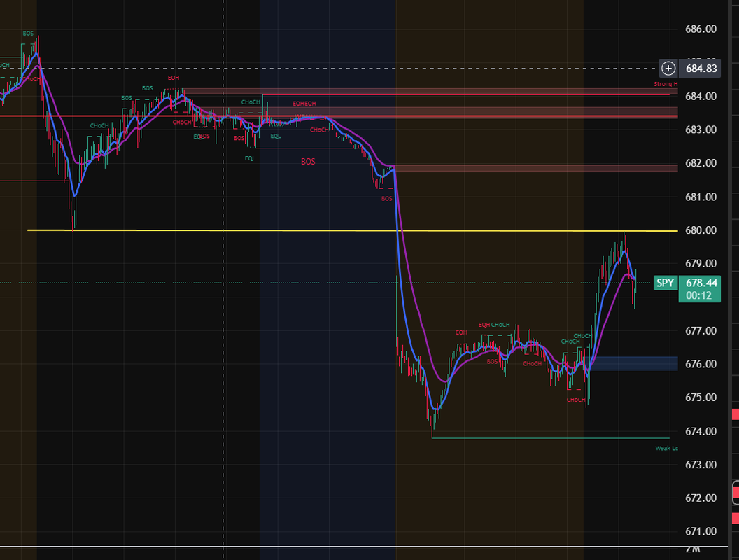Click the 00:12 bar countdown timer

coord(699,295)
